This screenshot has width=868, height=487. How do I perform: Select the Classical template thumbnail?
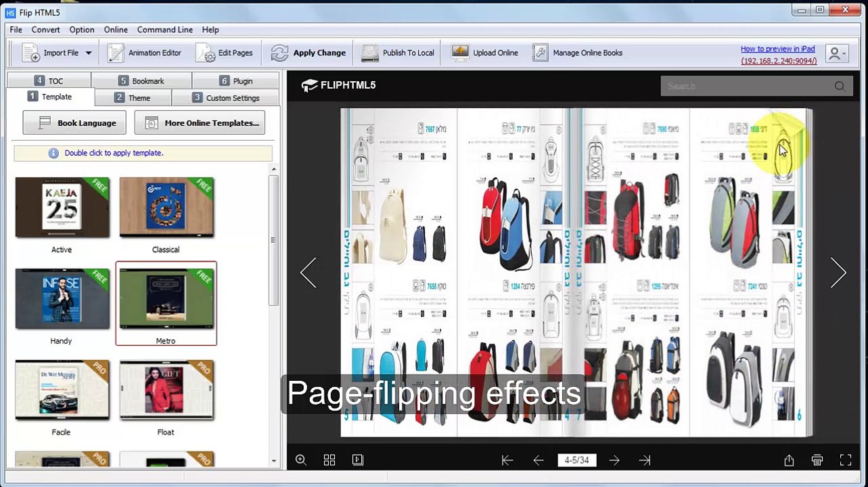[x=166, y=208]
